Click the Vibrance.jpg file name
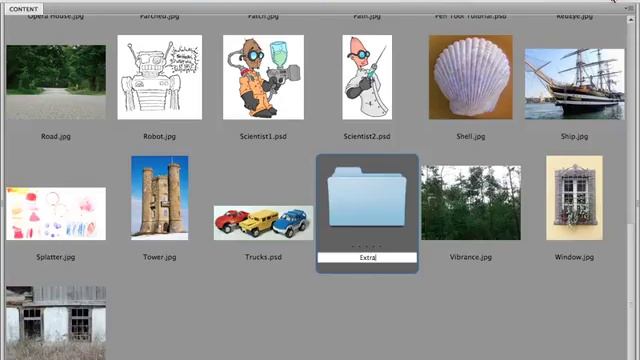Screen dimensions: 640x360 (471, 257)
